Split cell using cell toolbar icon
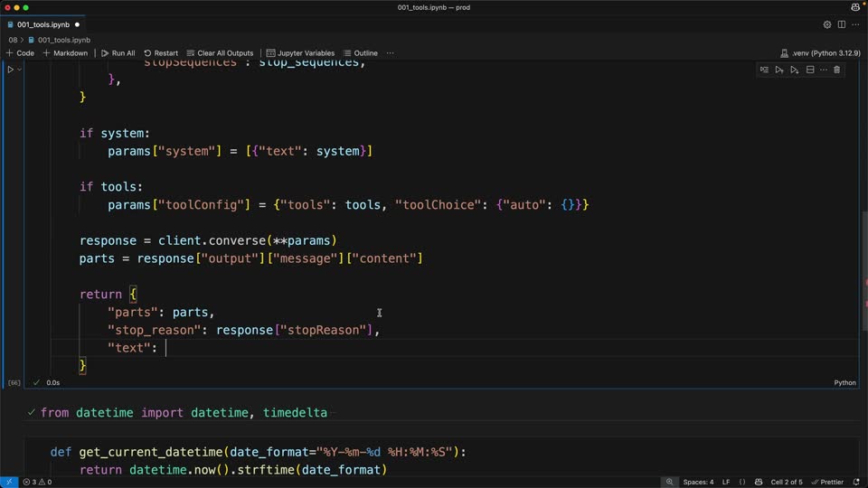 click(810, 70)
